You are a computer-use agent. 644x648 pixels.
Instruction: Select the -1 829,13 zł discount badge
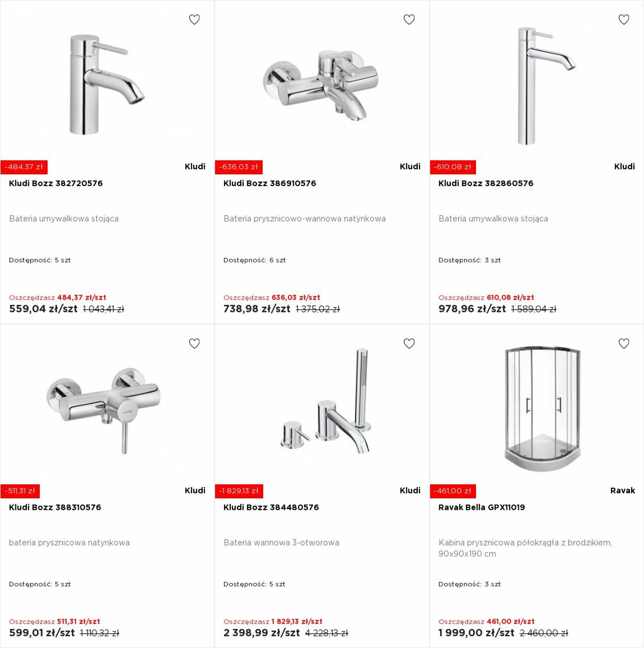pyautogui.click(x=239, y=491)
